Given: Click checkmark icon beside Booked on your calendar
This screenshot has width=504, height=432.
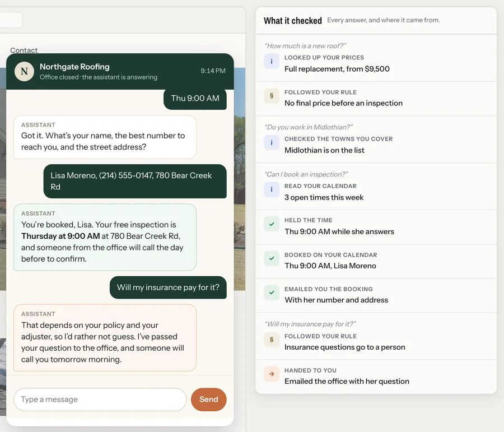Looking at the screenshot, I should coord(272,258).
